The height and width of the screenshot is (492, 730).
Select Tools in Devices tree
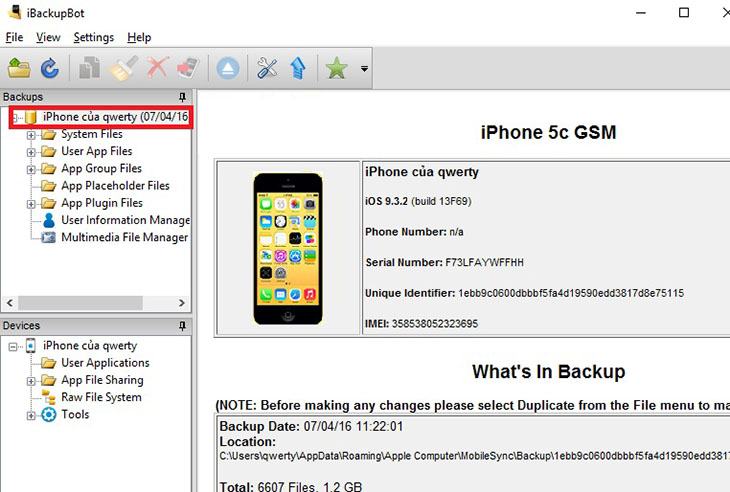[x=75, y=414]
